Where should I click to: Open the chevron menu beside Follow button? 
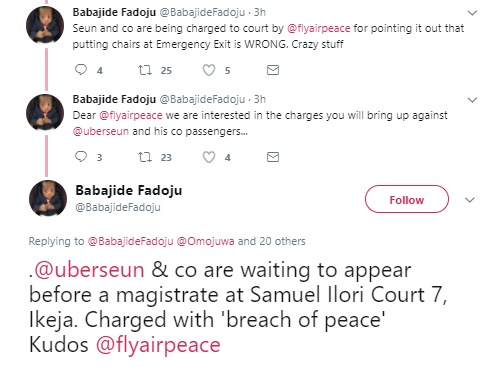click(x=470, y=200)
